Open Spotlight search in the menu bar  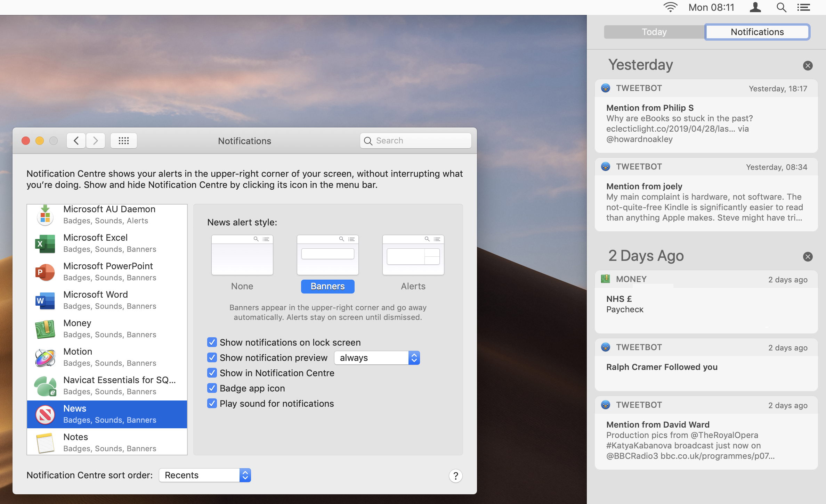(781, 7)
